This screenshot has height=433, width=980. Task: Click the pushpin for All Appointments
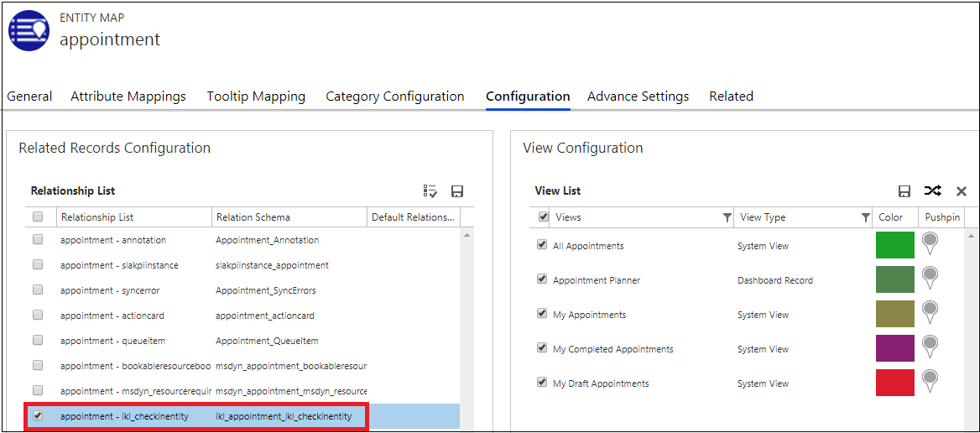pyautogui.click(x=930, y=243)
